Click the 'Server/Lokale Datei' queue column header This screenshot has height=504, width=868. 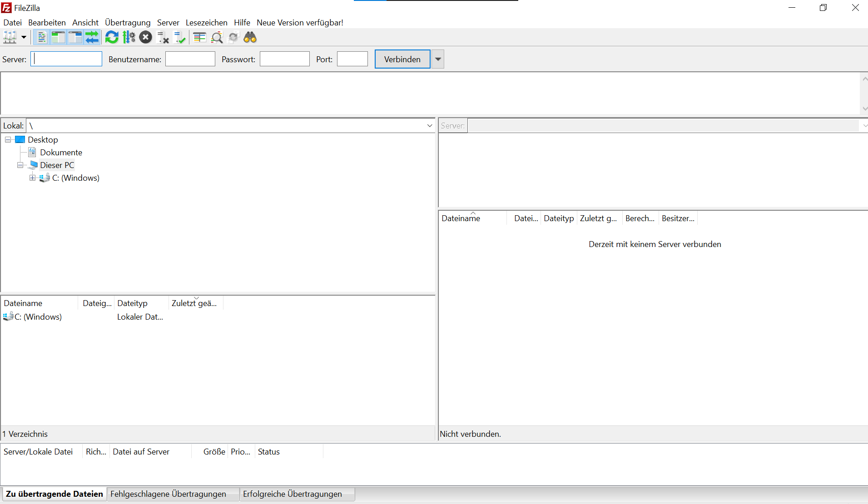tap(41, 452)
